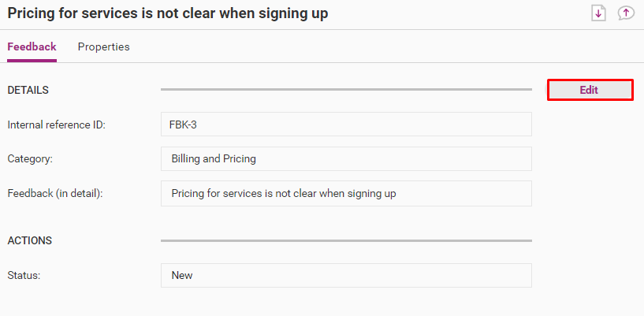Screen dimensions: 644x316
Task: Click the Category field showing Billing and Pricing
Action: 346,158
